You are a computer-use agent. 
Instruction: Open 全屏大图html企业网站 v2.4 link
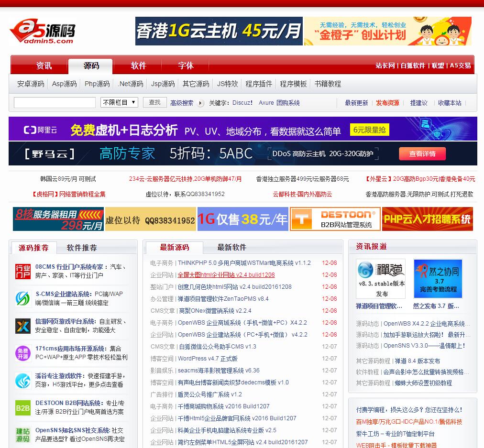[226, 275]
